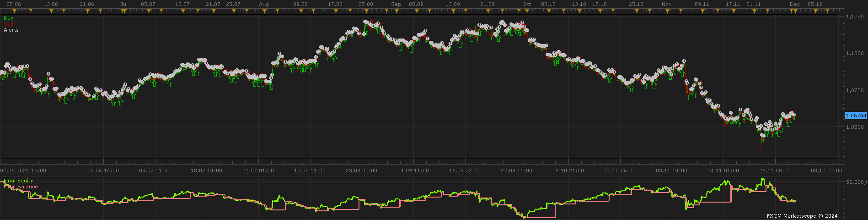This screenshot has height=220, width=868.
Task: Click the Nov month label
Action: coord(666,4)
